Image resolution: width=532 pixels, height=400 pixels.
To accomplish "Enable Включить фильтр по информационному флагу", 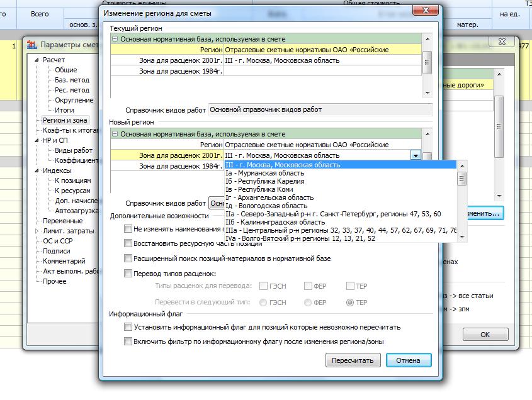I will 128,342.
